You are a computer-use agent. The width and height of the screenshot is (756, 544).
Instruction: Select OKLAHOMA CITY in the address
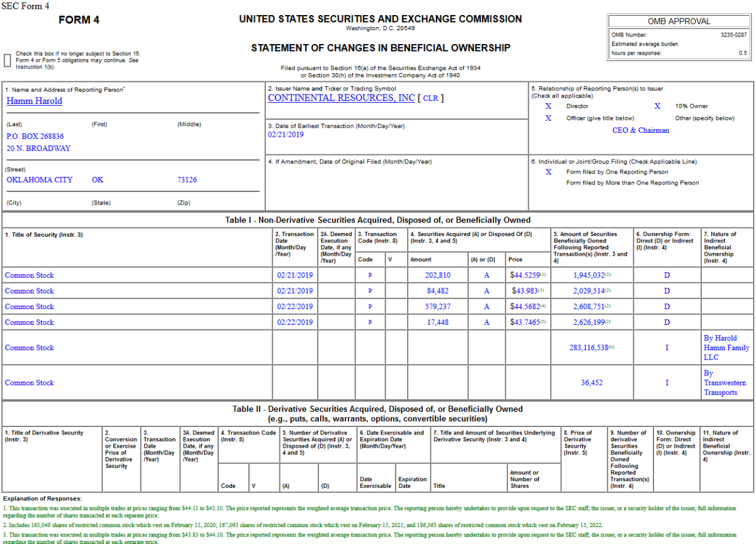[39, 179]
